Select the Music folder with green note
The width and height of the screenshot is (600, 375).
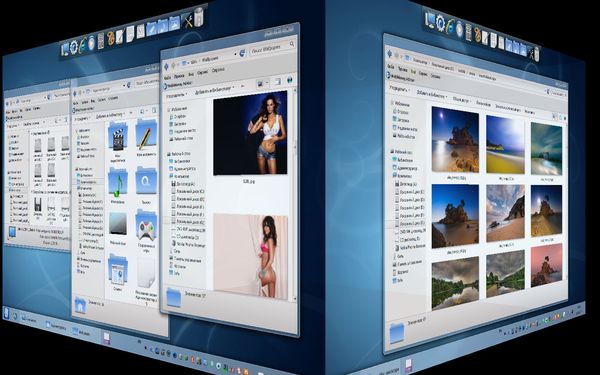[x=118, y=182]
